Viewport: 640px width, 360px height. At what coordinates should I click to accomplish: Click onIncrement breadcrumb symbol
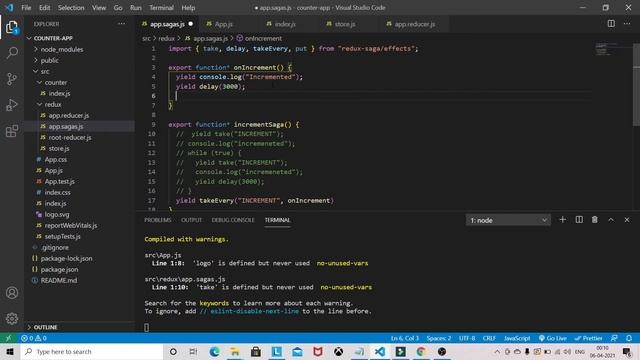coord(263,38)
